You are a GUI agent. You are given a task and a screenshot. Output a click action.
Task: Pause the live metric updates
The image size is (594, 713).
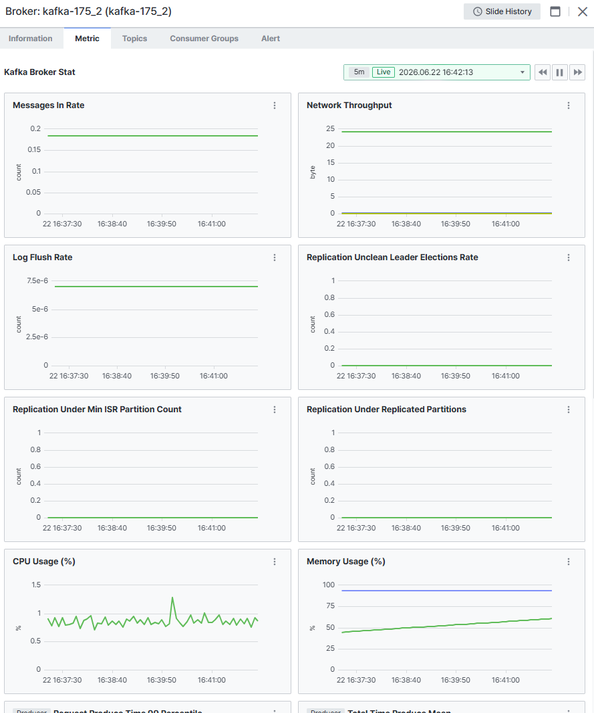coord(560,72)
